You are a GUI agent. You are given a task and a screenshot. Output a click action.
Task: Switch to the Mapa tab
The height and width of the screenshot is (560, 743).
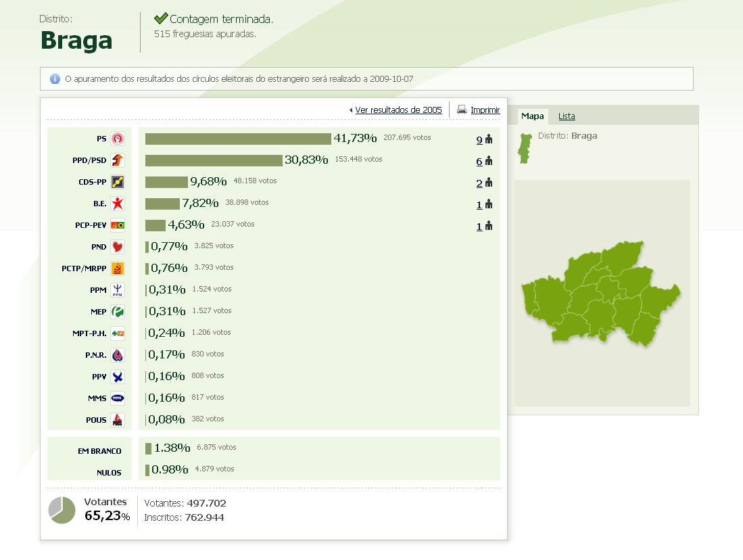pyautogui.click(x=532, y=116)
